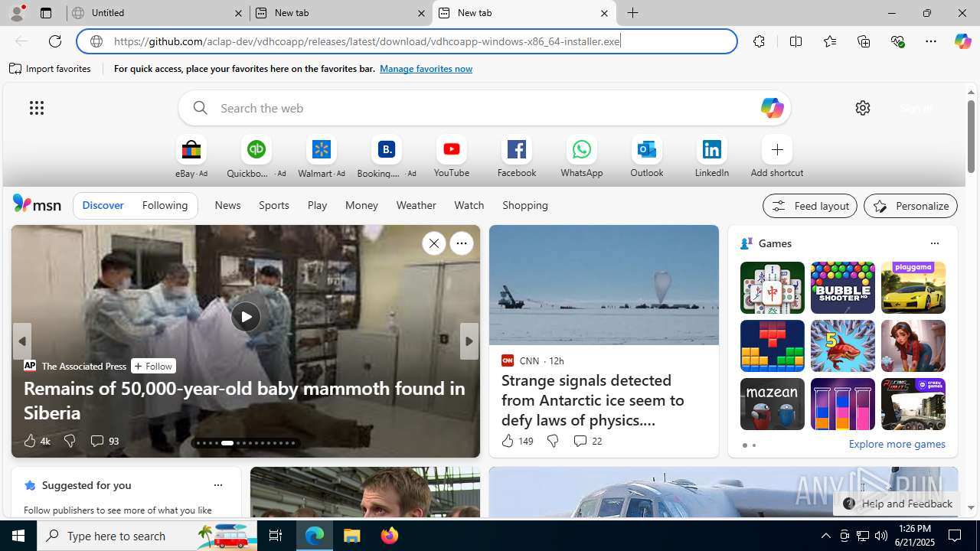The height and width of the screenshot is (551, 980).
Task: Open the News menu item
Action: click(x=227, y=205)
